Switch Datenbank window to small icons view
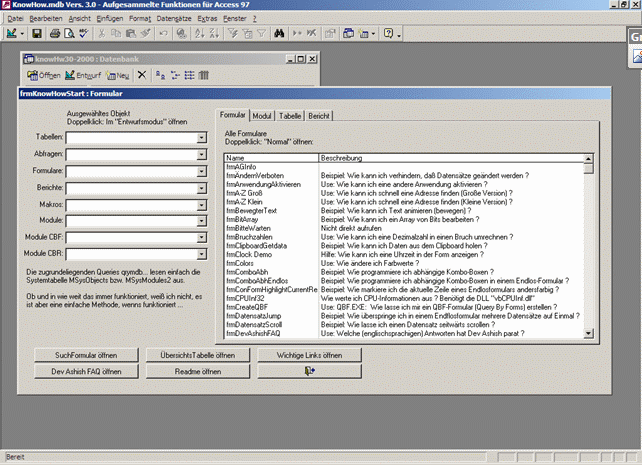The height and width of the screenshot is (465, 642). coord(175,75)
